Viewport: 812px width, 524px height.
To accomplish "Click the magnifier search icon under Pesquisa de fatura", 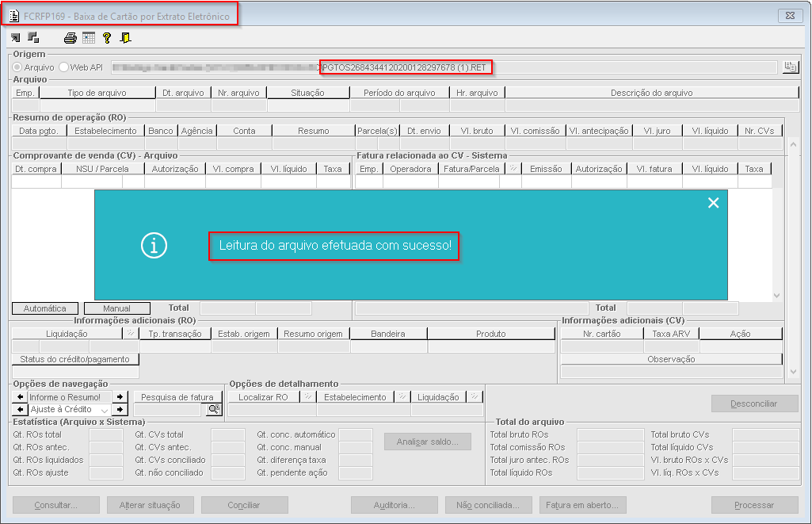I will pyautogui.click(x=214, y=410).
